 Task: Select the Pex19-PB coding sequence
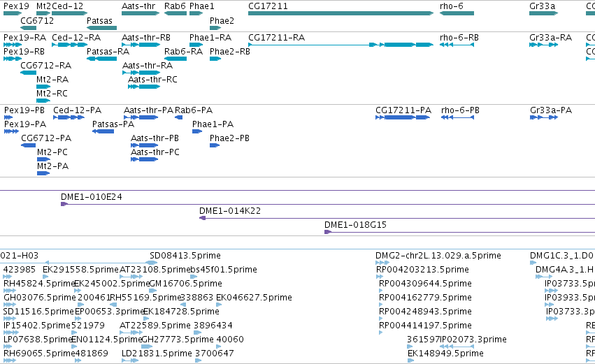point(8,117)
